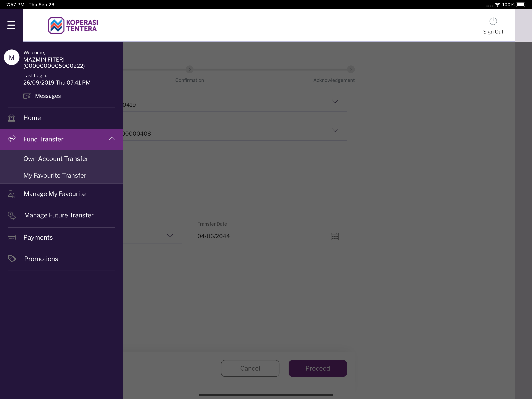
Task: Open Own Account Transfer
Action: tap(61, 159)
